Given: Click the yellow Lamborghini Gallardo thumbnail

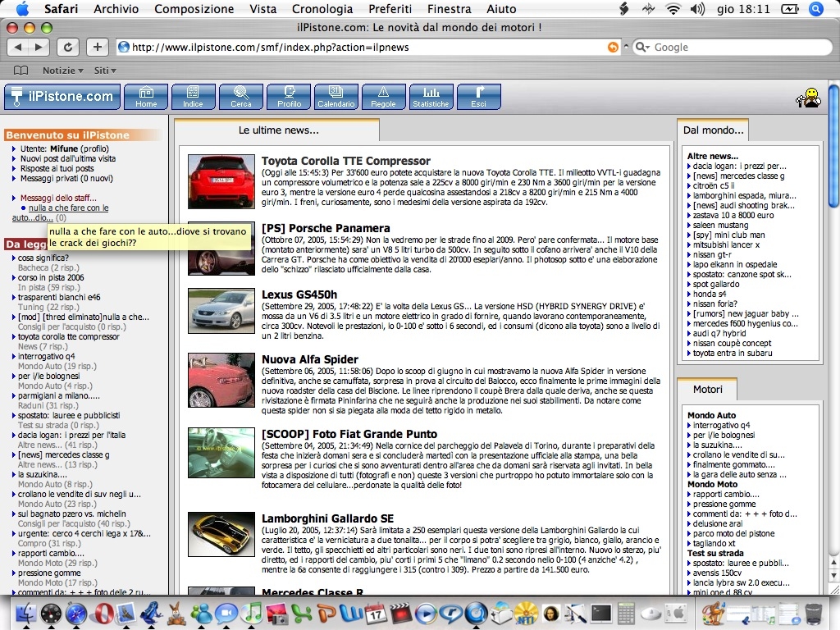Looking at the screenshot, I should pos(221,534).
